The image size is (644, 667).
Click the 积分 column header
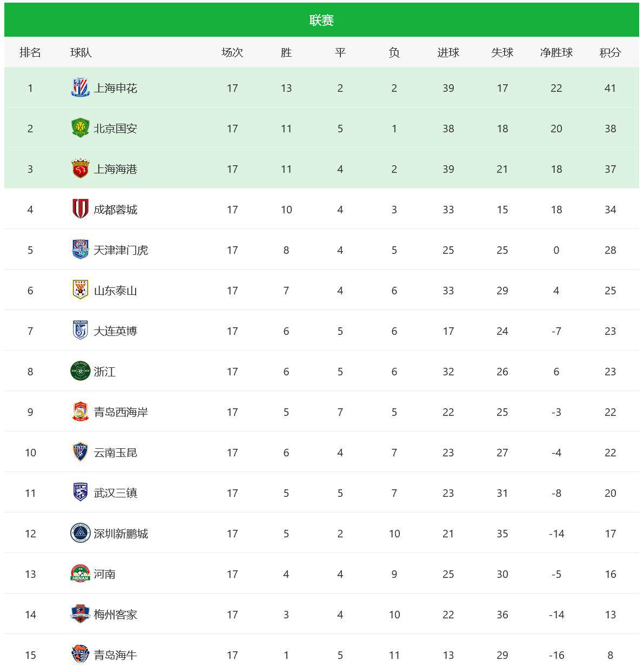(x=610, y=52)
